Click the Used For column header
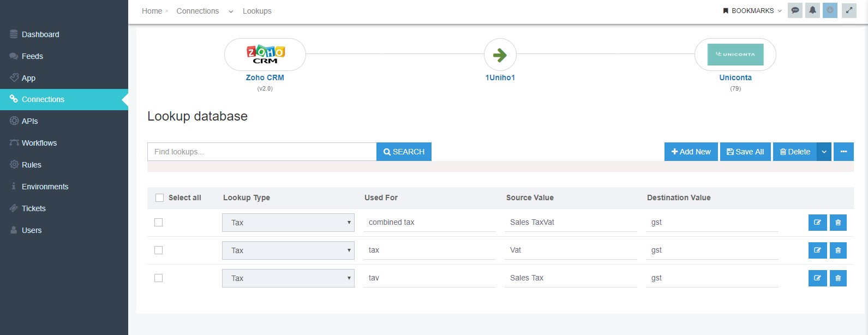The width and height of the screenshot is (868, 335). (381, 198)
